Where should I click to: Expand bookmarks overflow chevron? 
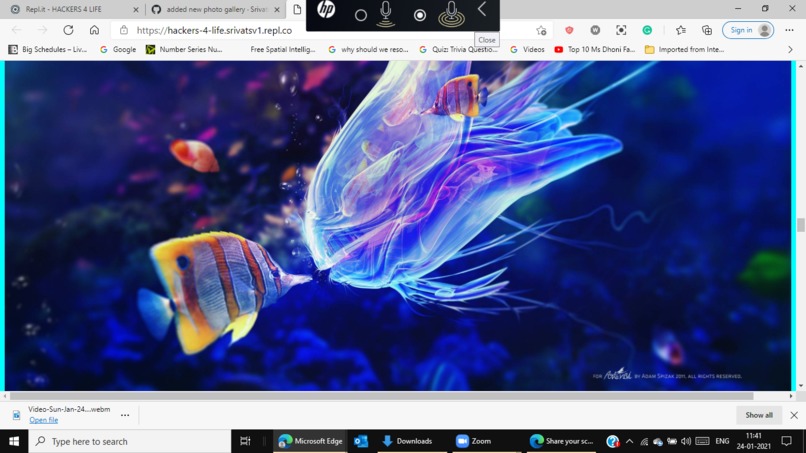pyautogui.click(x=791, y=49)
